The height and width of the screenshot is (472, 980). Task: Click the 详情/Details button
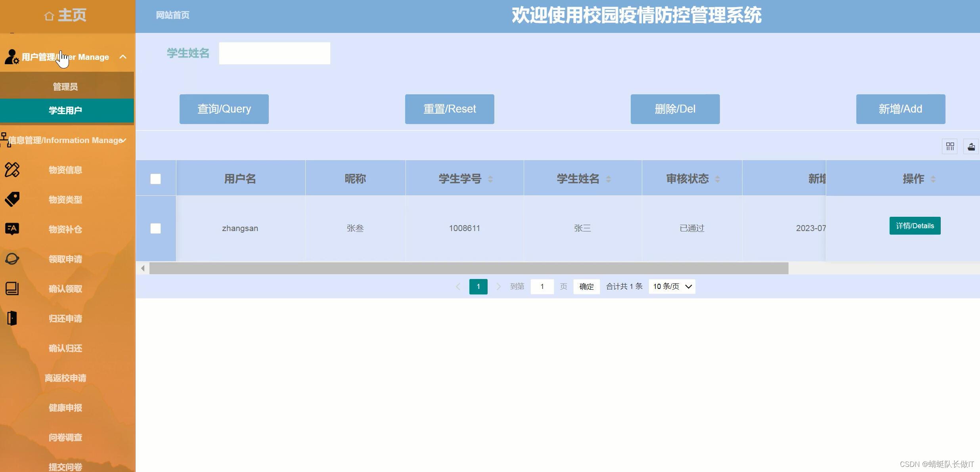pos(915,226)
